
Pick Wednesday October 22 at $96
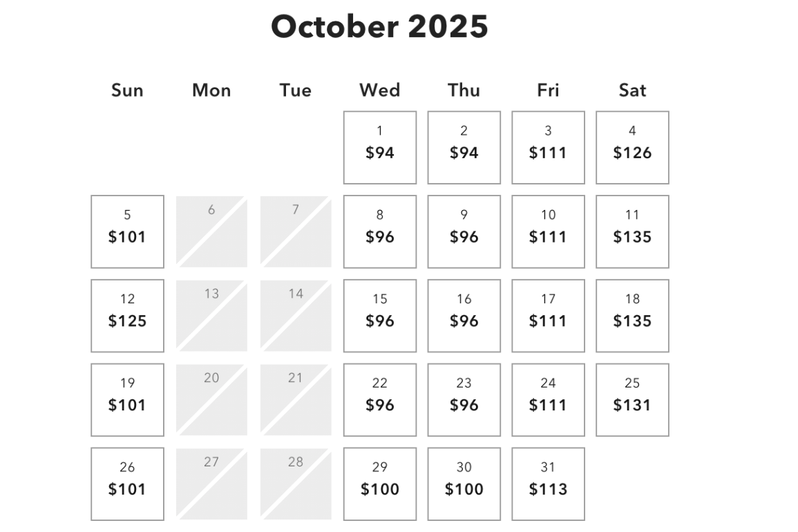click(x=380, y=400)
